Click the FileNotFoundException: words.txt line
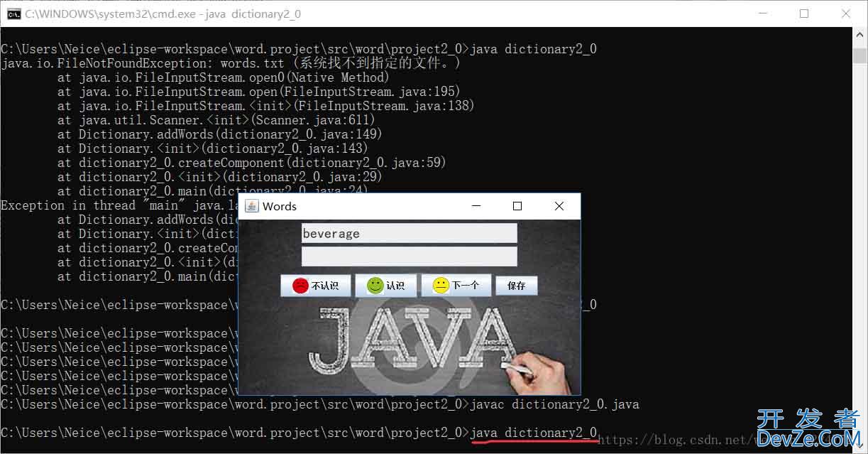The image size is (868, 454). (x=231, y=63)
